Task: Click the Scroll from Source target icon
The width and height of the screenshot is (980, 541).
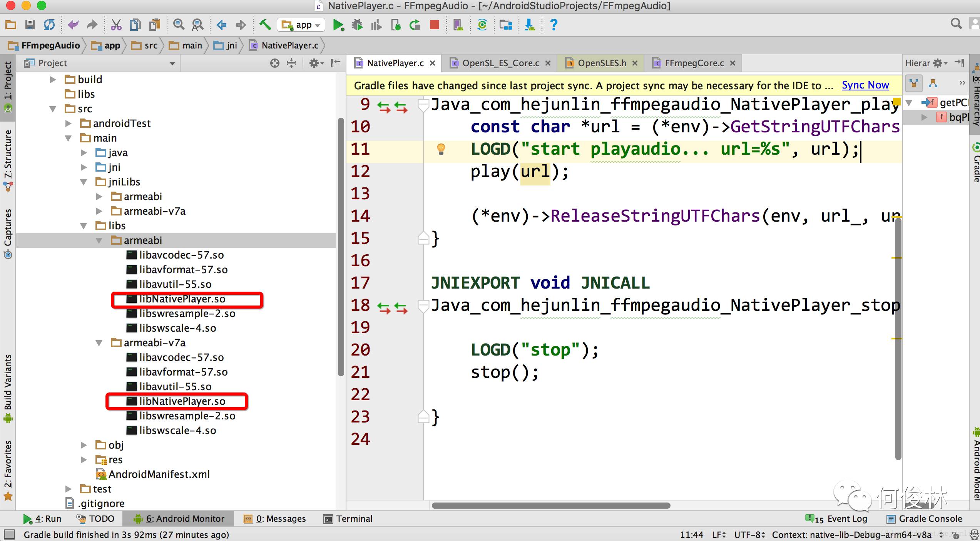Action: coord(274,63)
